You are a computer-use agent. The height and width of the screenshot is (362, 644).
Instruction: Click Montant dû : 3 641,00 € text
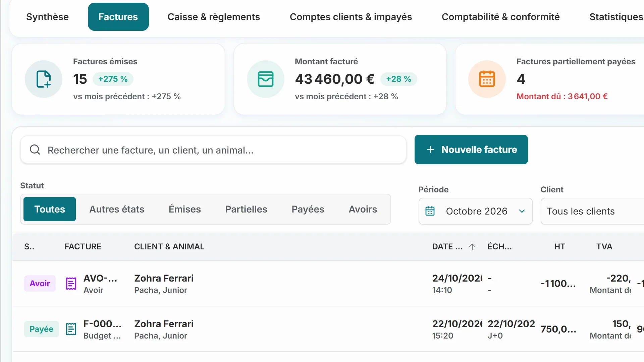562,97
